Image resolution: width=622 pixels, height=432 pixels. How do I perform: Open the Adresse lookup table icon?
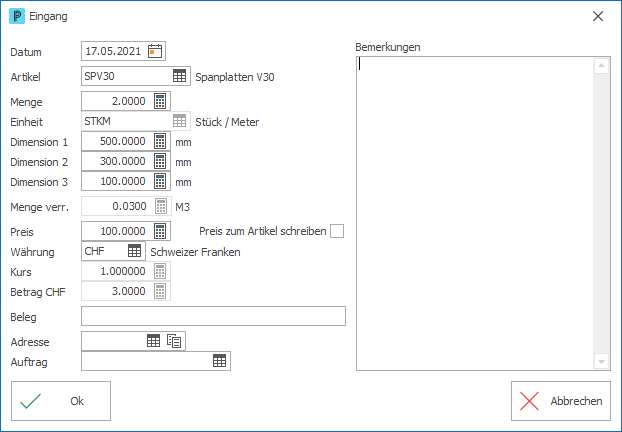154,341
